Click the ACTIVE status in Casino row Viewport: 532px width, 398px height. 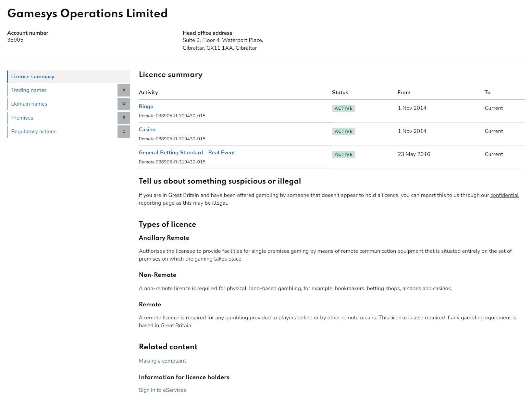click(x=343, y=132)
